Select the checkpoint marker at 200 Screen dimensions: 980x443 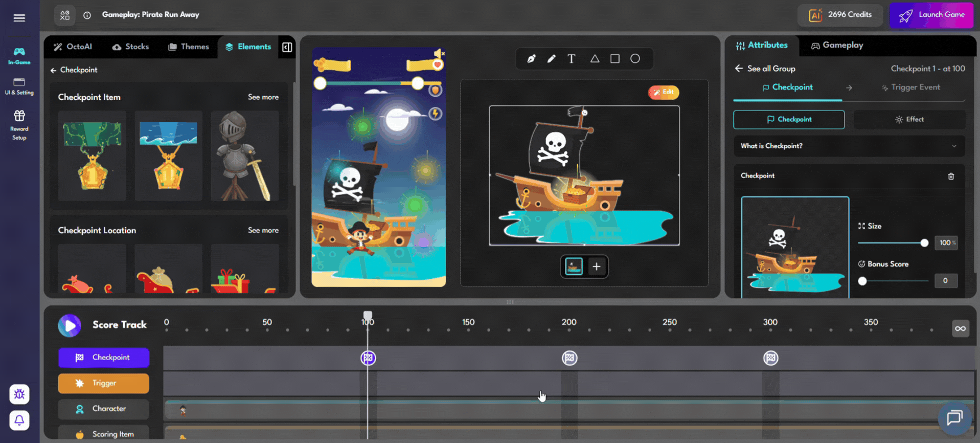569,358
